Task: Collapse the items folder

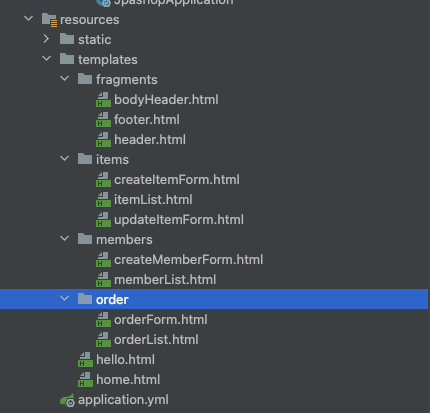Action: 65,159
